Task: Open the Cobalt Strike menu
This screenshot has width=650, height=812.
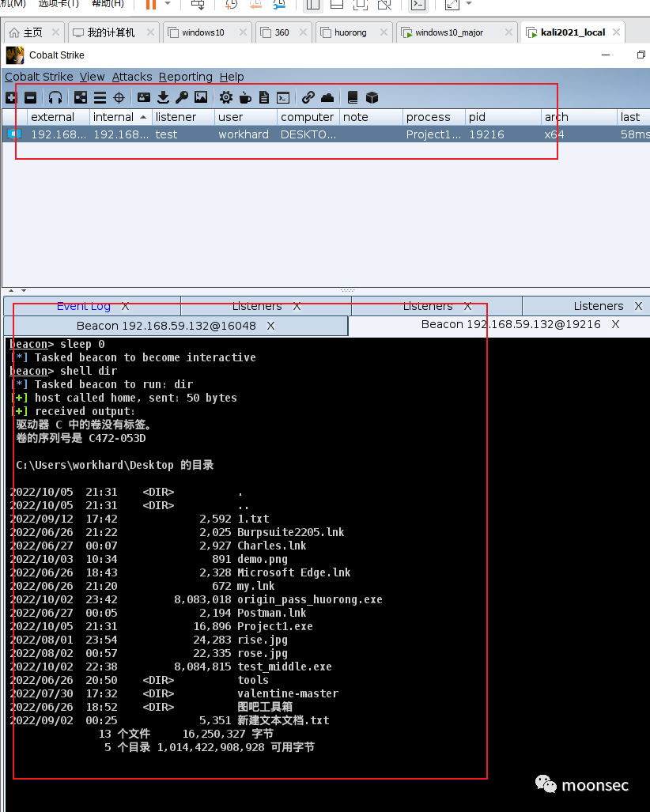Action: 39,77
